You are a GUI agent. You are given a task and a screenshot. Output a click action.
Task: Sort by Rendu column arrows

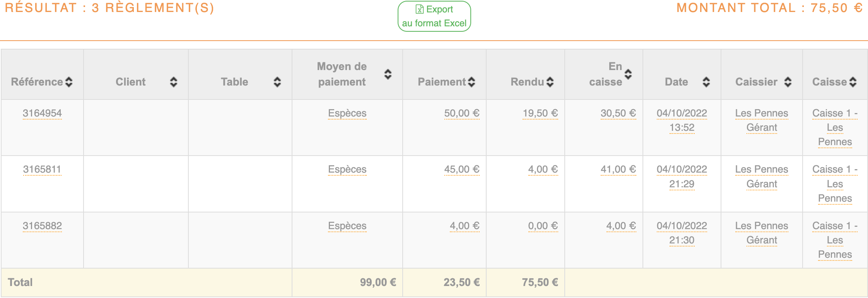tap(550, 82)
